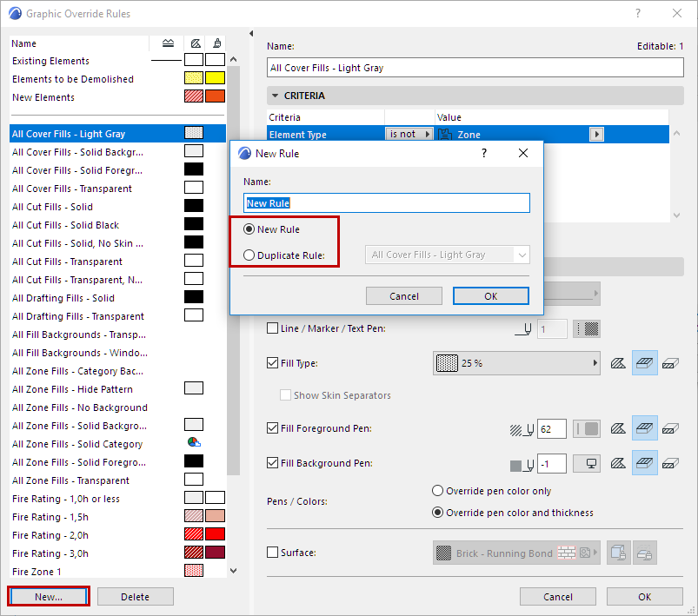698x616 pixels.
Task: Close the New Rule dialog
Action: click(x=523, y=153)
